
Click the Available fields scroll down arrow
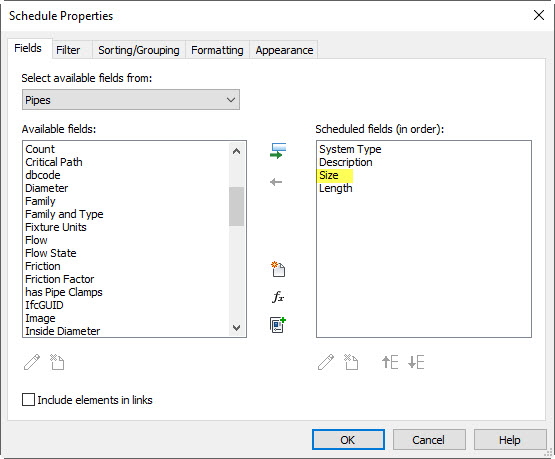coord(236,327)
